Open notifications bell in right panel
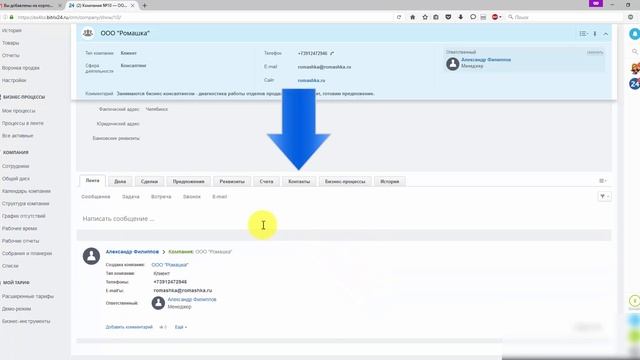This screenshot has width=640, height=360. click(x=635, y=34)
